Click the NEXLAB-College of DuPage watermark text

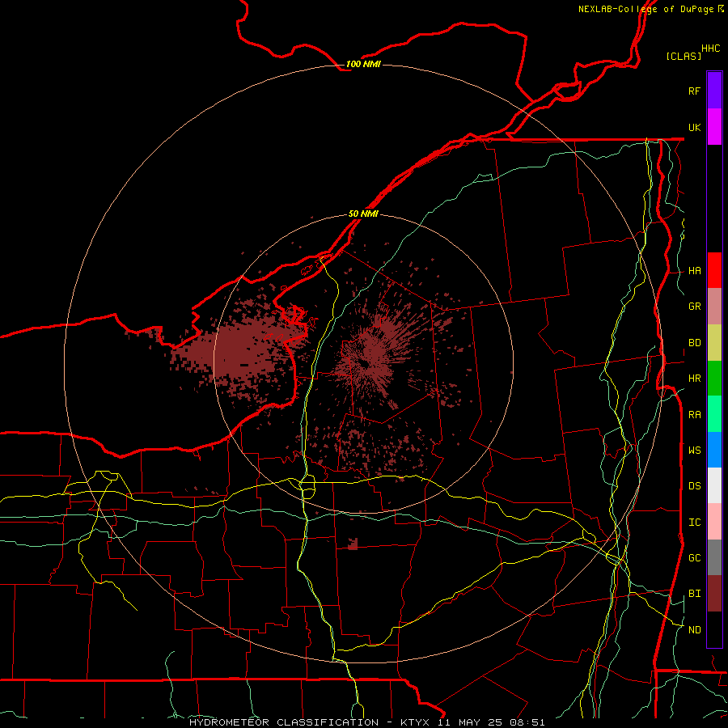pyautogui.click(x=646, y=9)
